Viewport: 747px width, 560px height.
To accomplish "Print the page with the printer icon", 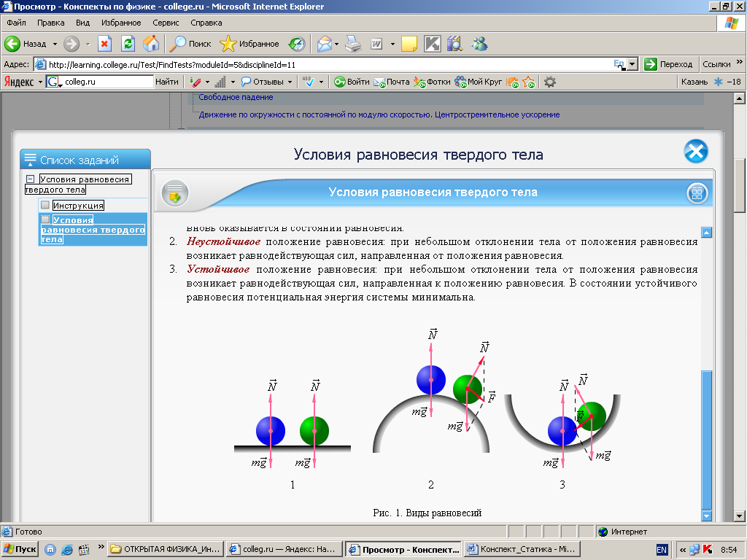I will pyautogui.click(x=353, y=44).
